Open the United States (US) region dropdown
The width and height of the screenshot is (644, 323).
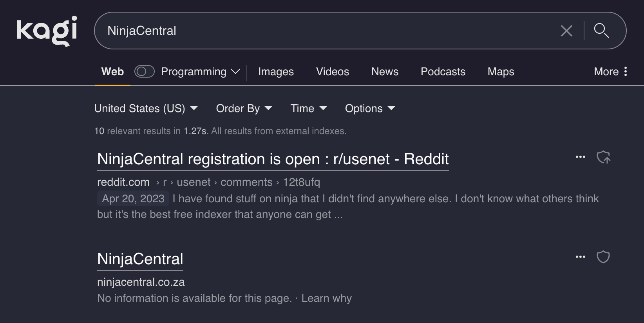point(146,109)
